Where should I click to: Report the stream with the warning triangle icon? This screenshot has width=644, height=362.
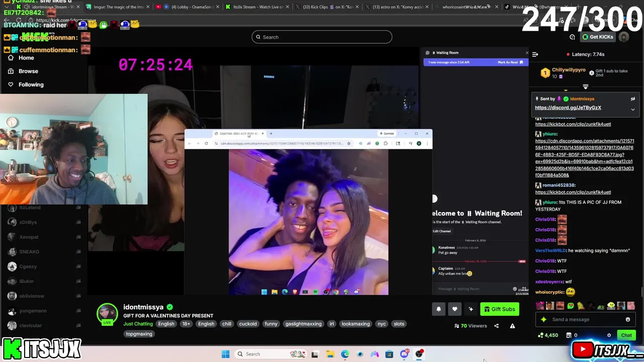click(512, 326)
